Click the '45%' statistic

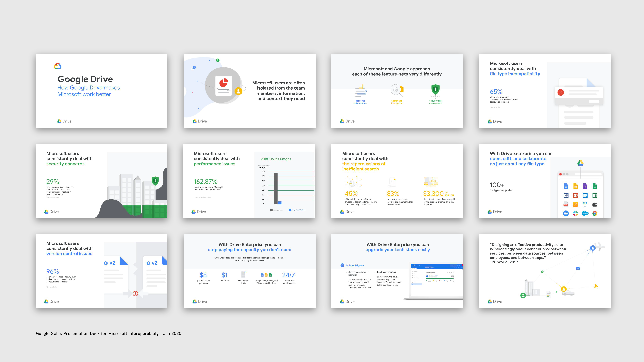[x=351, y=194]
